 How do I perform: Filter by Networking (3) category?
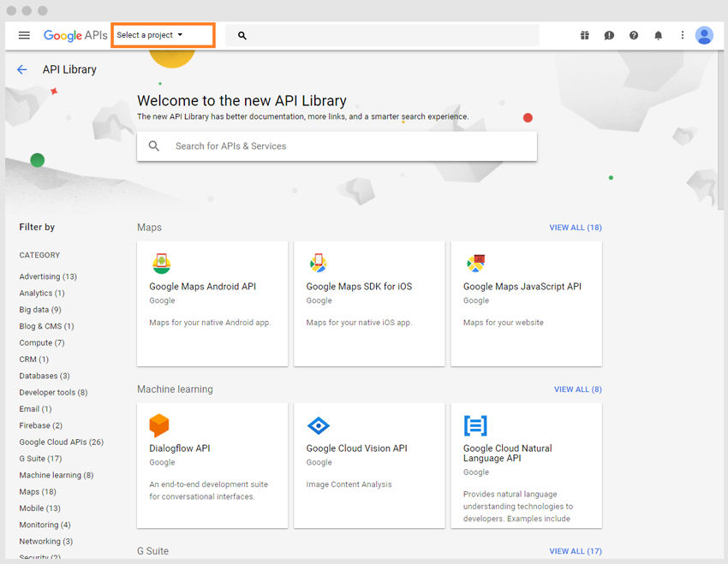pyautogui.click(x=46, y=541)
